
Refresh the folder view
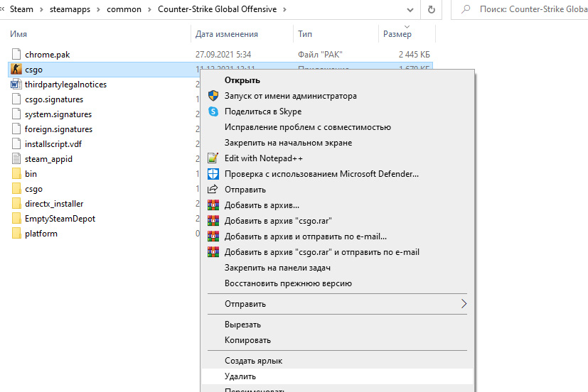[432, 9]
